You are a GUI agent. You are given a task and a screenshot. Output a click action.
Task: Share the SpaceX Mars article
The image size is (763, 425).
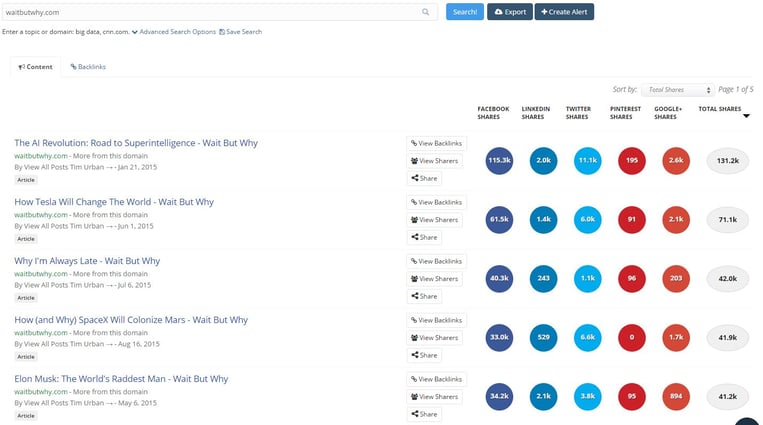tap(424, 355)
